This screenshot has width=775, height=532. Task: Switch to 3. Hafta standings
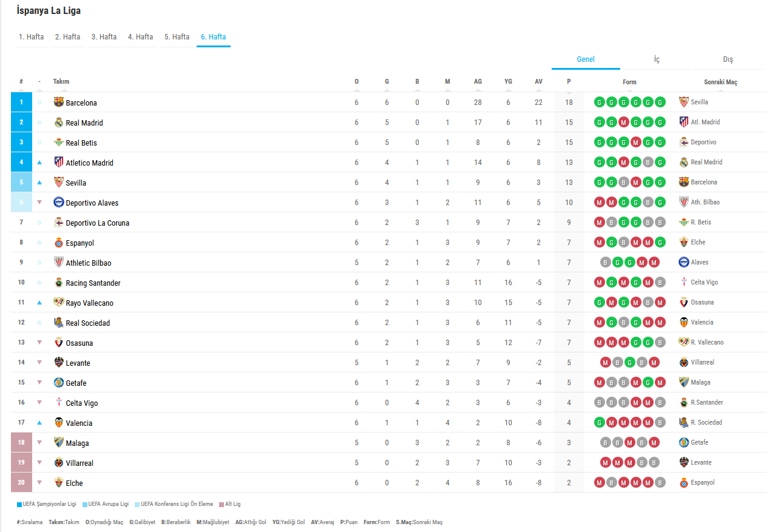(x=104, y=37)
